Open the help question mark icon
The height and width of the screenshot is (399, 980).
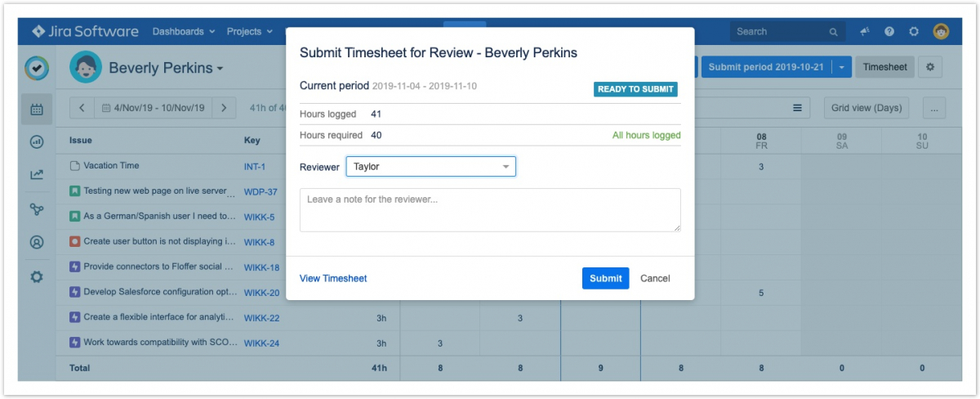889,32
